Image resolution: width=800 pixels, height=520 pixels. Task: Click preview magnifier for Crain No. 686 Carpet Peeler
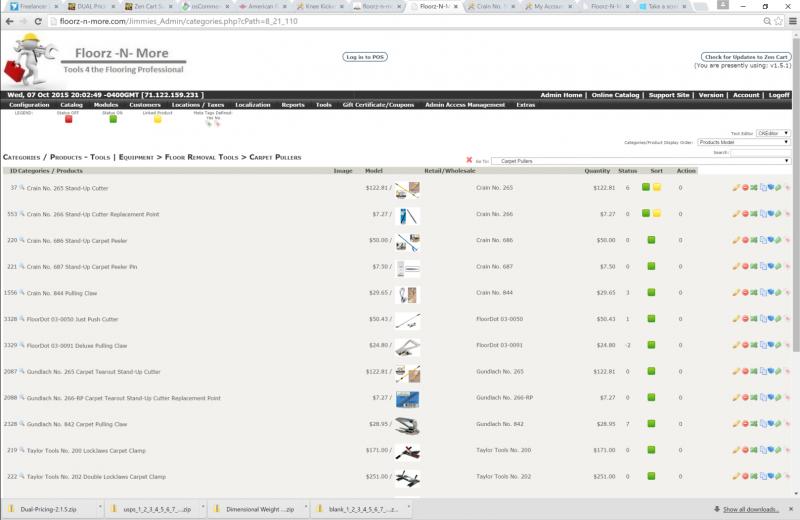pyautogui.click(x=22, y=240)
